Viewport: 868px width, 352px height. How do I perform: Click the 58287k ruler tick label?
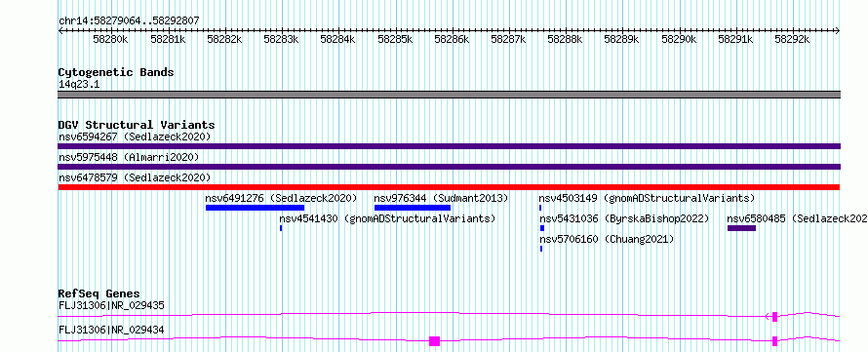[508, 40]
